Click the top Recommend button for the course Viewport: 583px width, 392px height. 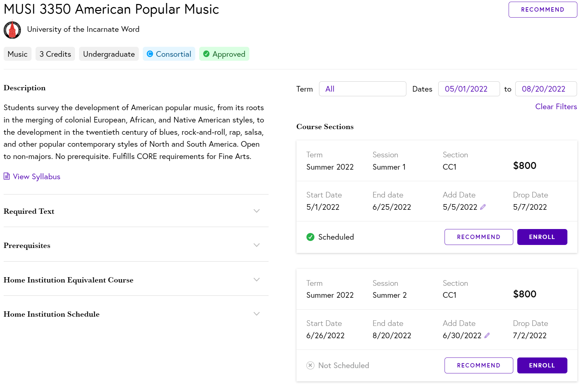(x=543, y=10)
